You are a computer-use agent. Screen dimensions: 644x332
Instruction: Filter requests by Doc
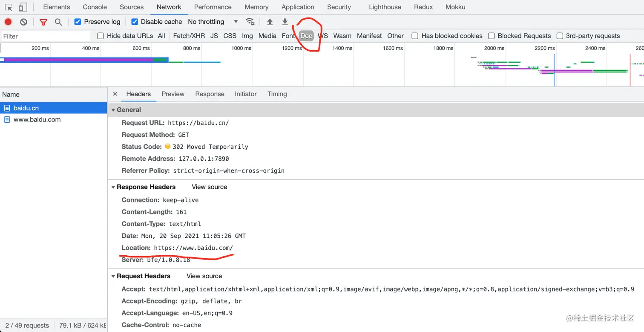[x=306, y=36]
